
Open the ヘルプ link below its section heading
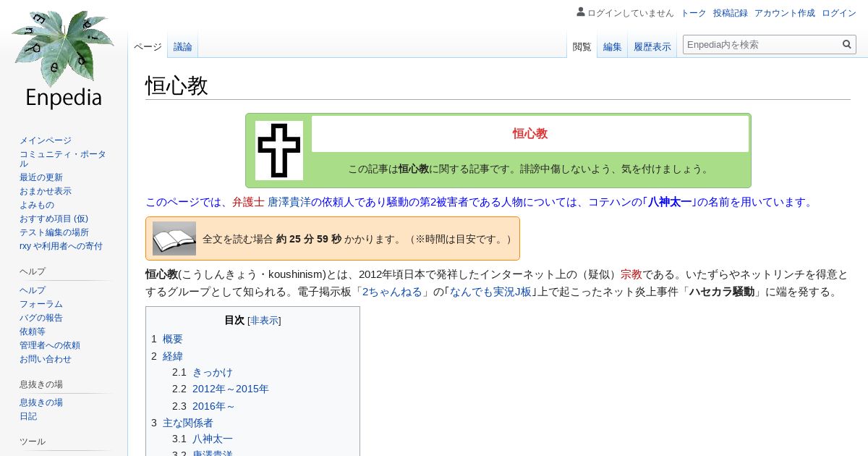coord(33,290)
